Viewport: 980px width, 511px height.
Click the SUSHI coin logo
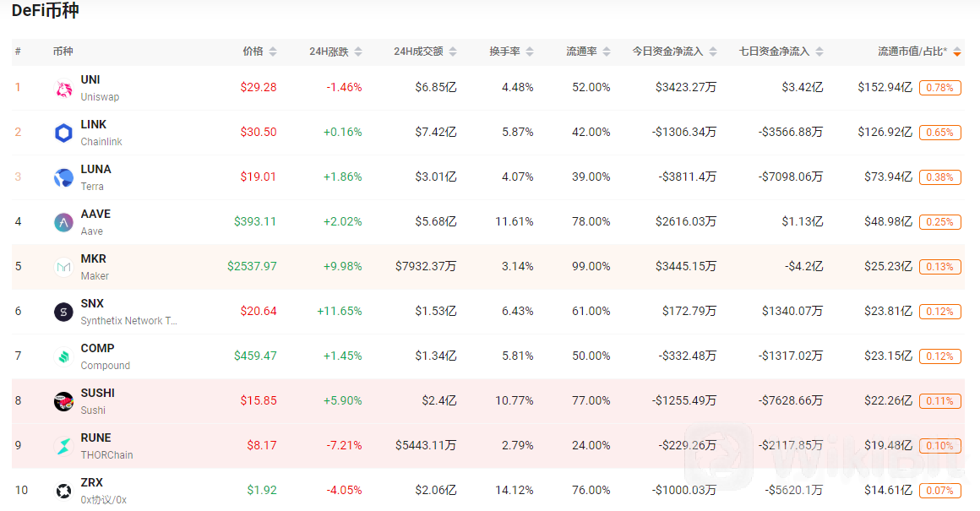[x=63, y=402]
